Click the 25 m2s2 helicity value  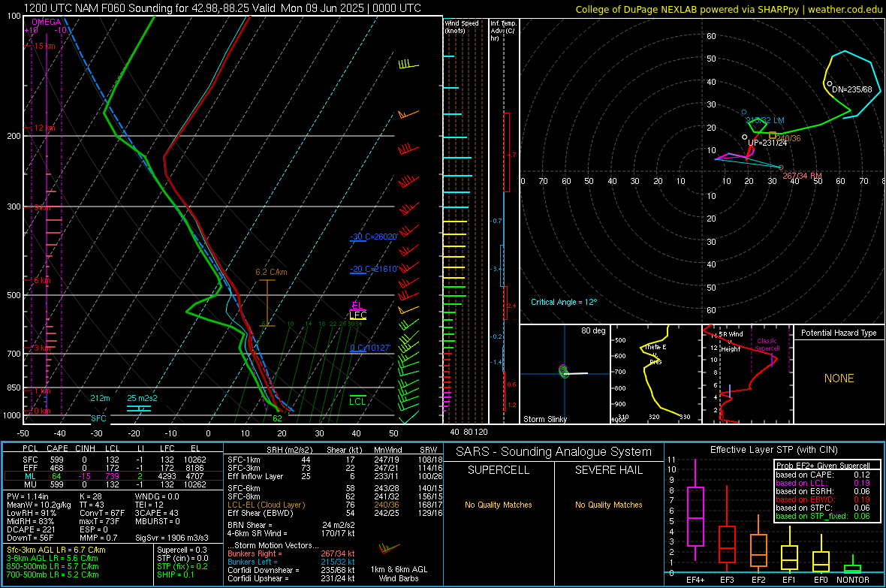(143, 398)
